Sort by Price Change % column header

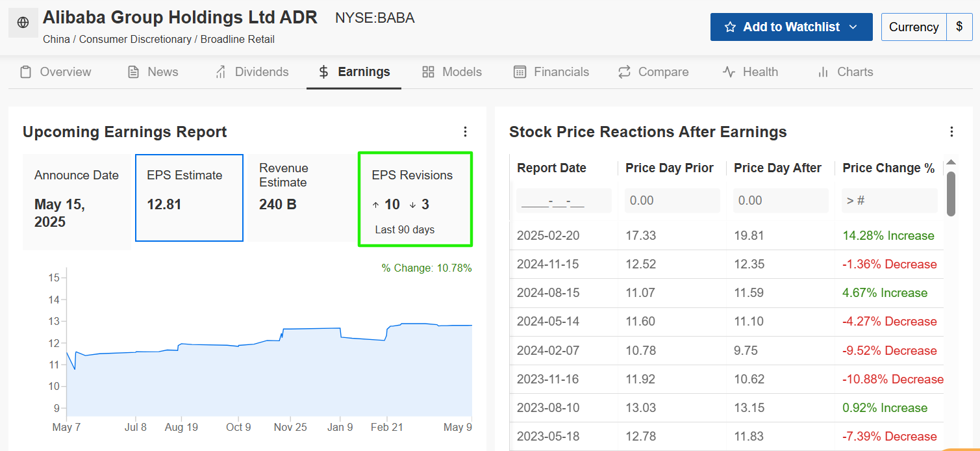888,168
